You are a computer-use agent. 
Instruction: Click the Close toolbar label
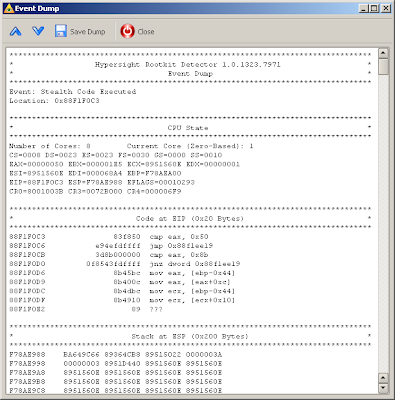point(146,32)
